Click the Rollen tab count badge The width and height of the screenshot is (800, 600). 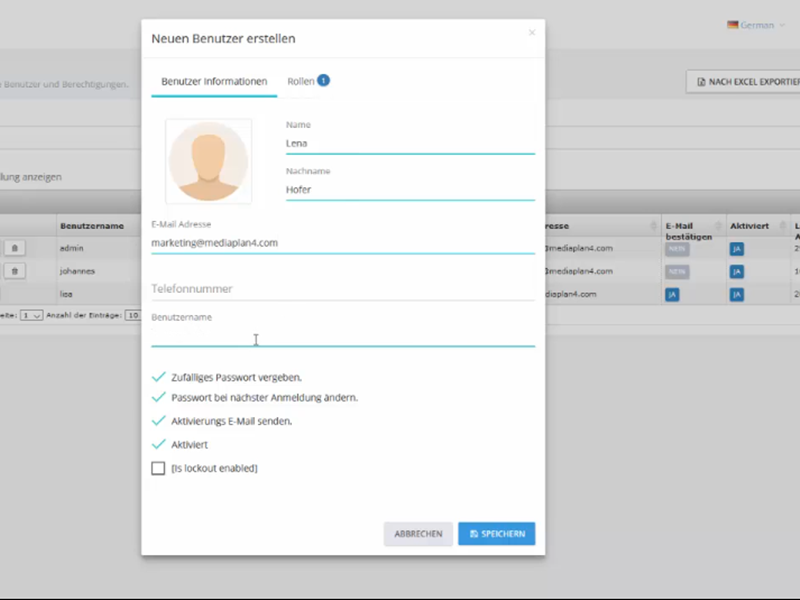click(324, 80)
